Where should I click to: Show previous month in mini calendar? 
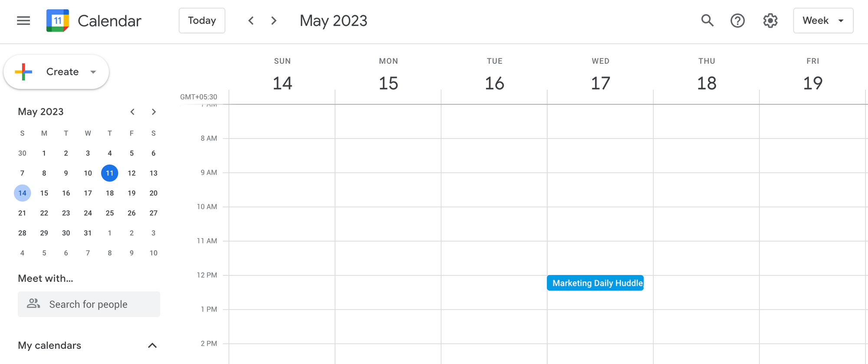132,112
